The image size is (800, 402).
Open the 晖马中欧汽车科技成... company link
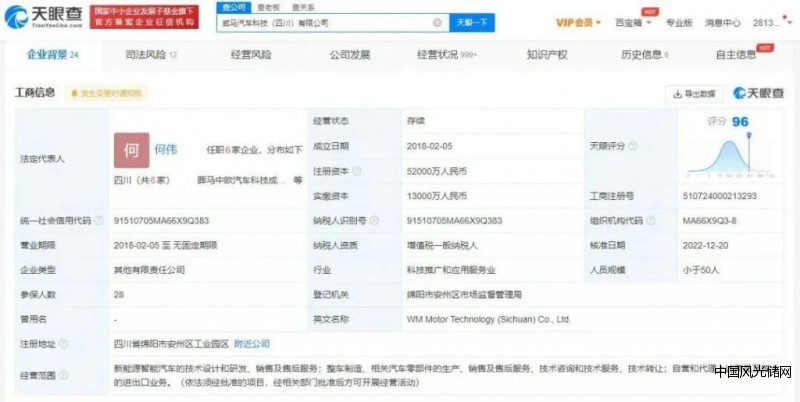pos(241,180)
